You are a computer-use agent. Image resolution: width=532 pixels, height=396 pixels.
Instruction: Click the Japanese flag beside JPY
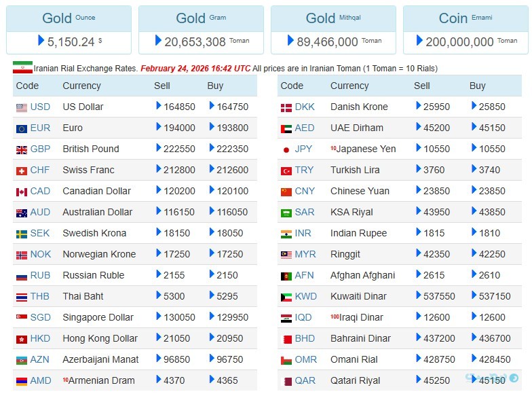(x=286, y=149)
